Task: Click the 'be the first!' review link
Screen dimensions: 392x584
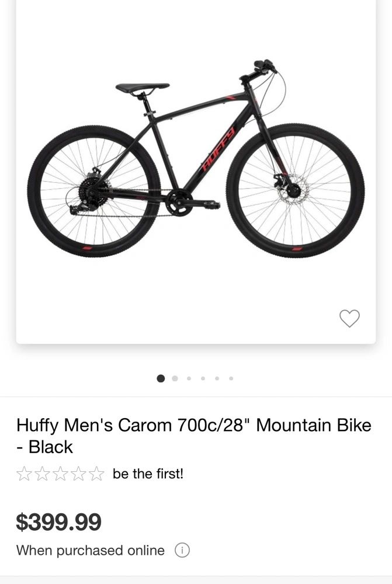Action: (148, 474)
